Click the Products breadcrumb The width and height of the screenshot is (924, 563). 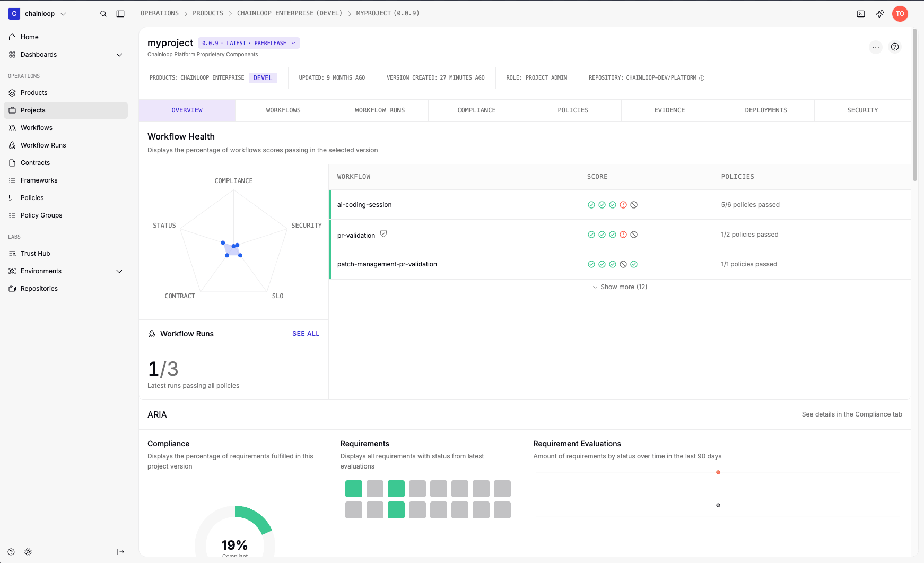coord(208,13)
